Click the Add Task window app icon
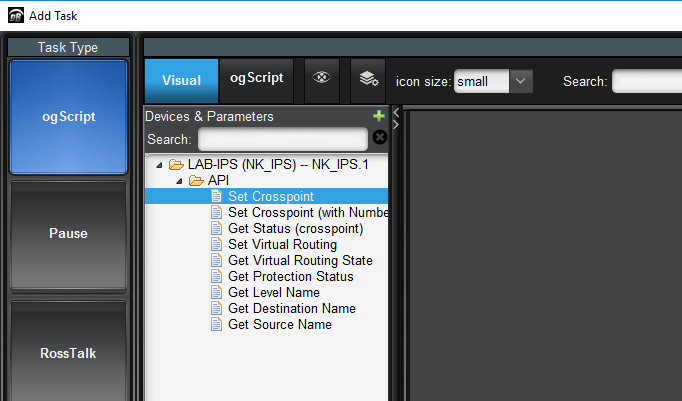This screenshot has height=401, width=682. [x=16, y=15]
